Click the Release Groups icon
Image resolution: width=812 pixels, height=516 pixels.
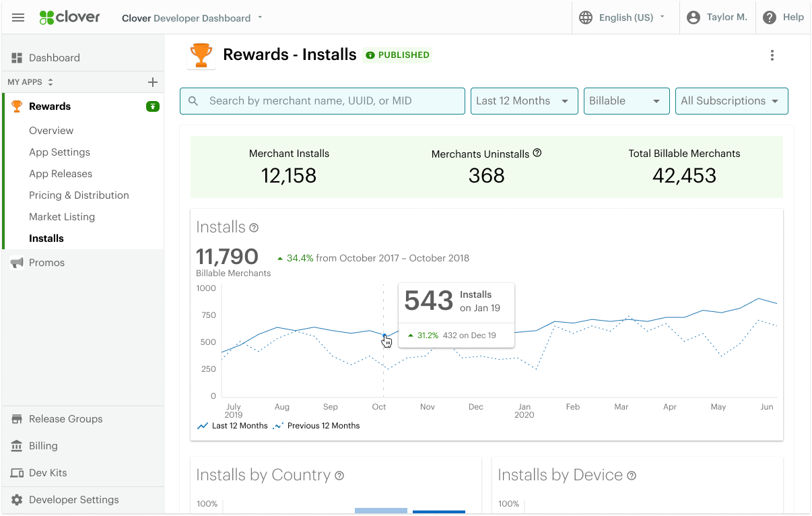click(17, 419)
